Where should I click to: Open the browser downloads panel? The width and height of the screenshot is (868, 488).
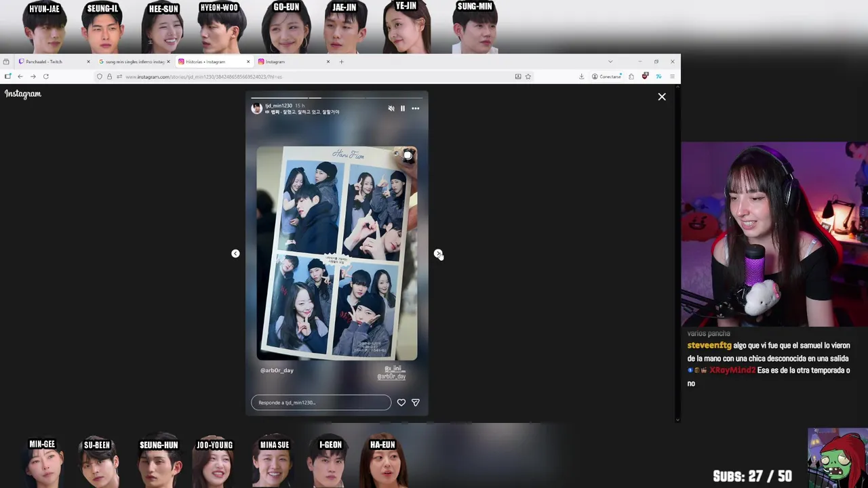(581, 77)
